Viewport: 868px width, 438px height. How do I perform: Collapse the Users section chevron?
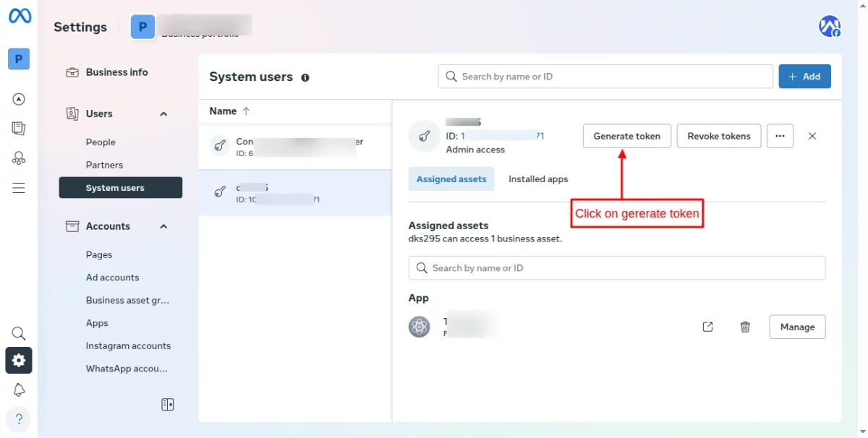163,113
